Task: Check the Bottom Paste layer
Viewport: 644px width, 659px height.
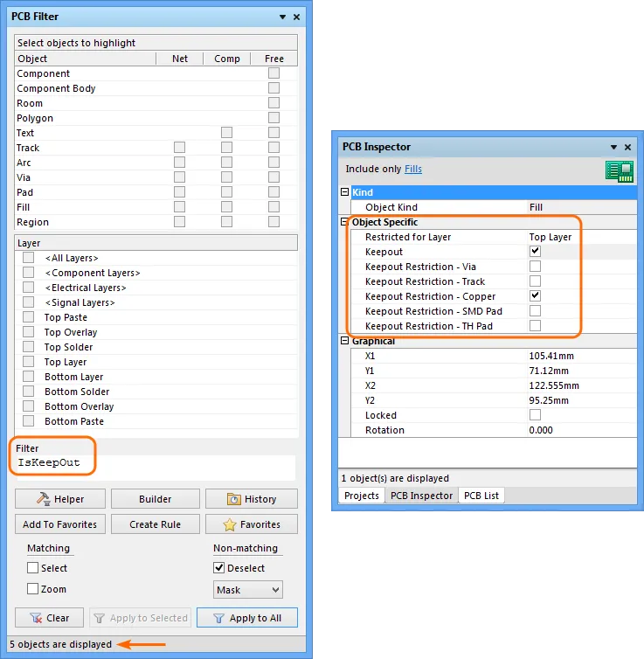Action: tap(28, 420)
